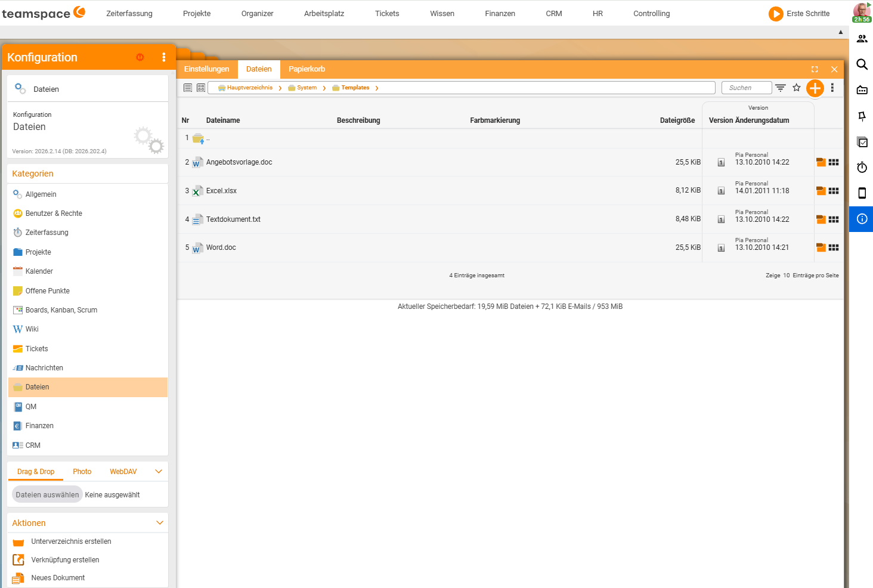Open Tickets menu in top bar
This screenshot has height=588, width=873.
[x=387, y=13]
